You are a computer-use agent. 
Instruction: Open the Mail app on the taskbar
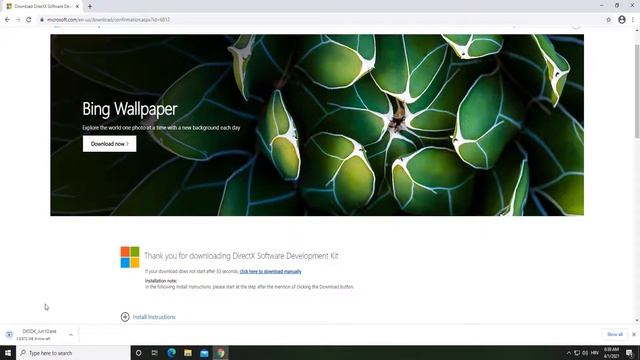tap(204, 353)
